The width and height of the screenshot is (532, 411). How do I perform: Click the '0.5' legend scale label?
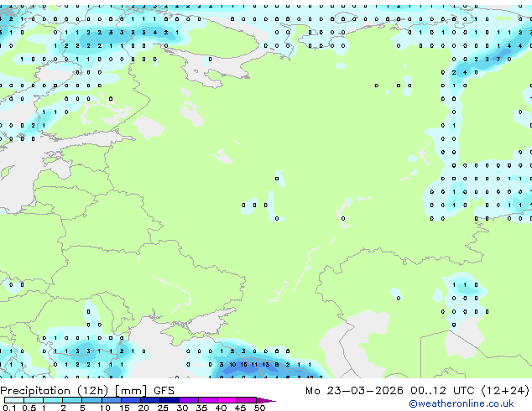point(29,408)
